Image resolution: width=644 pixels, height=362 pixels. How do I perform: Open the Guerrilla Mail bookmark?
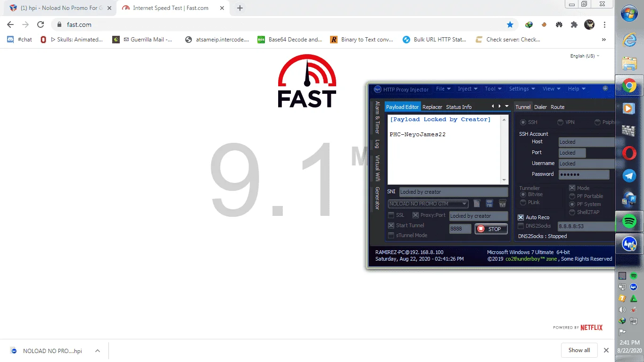[x=142, y=40]
